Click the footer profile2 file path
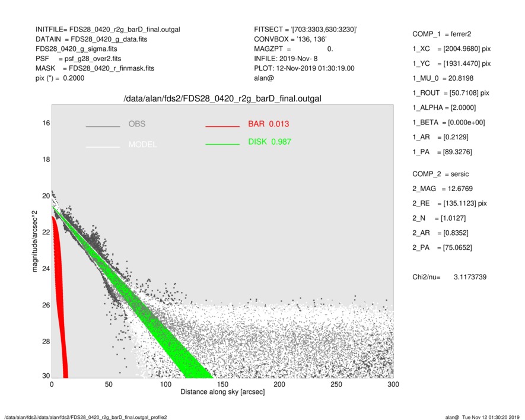 click(85, 417)
